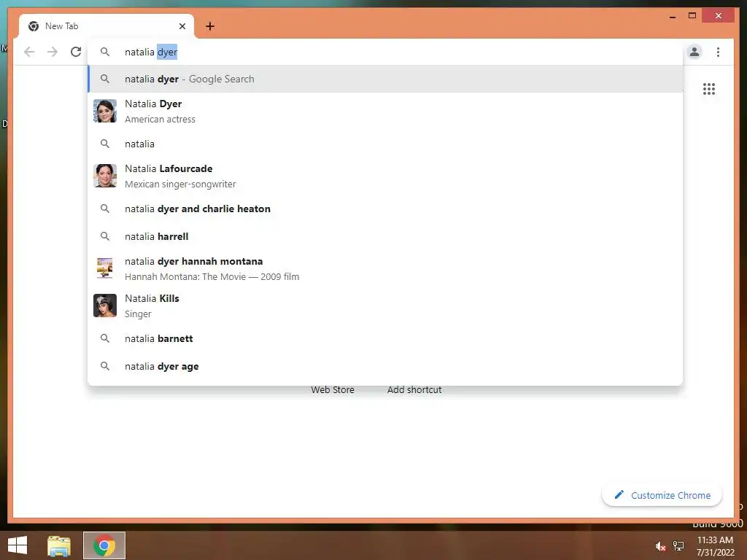This screenshot has width=747, height=560.
Task: Open the taskbar clock and date
Action: coord(715,546)
